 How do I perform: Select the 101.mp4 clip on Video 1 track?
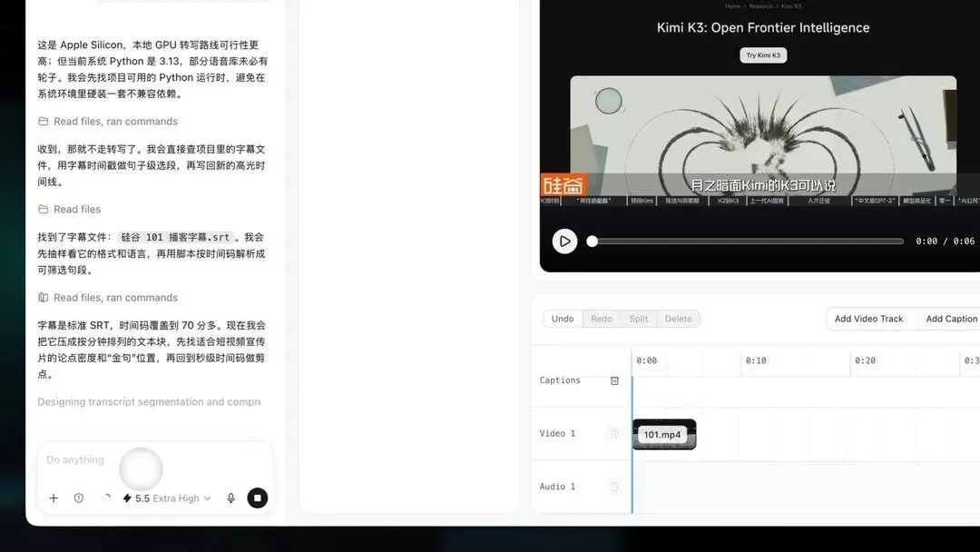click(663, 435)
